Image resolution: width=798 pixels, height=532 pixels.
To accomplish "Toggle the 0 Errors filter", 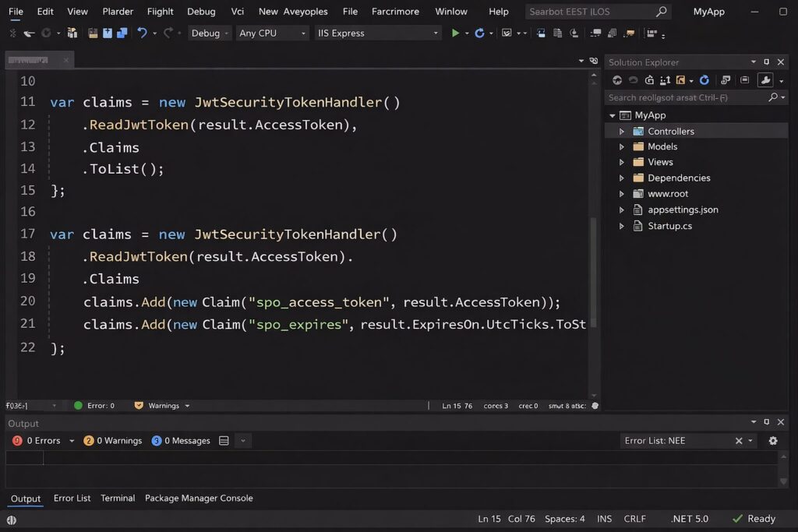I will coord(37,441).
